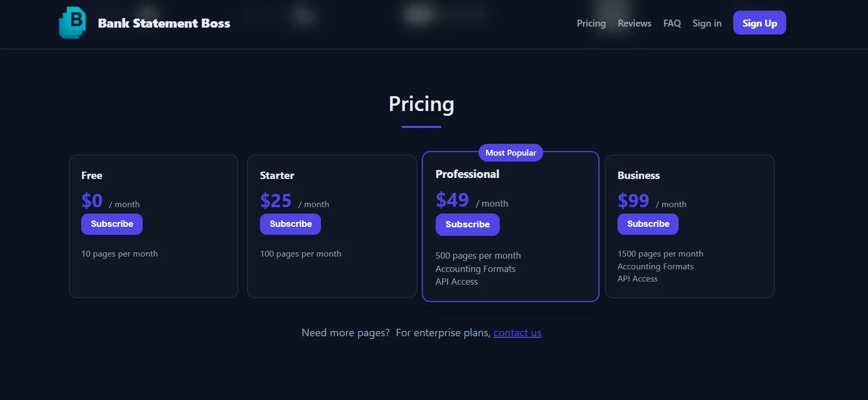The height and width of the screenshot is (400, 868).
Task: Subscribe to the Free plan
Action: point(112,224)
